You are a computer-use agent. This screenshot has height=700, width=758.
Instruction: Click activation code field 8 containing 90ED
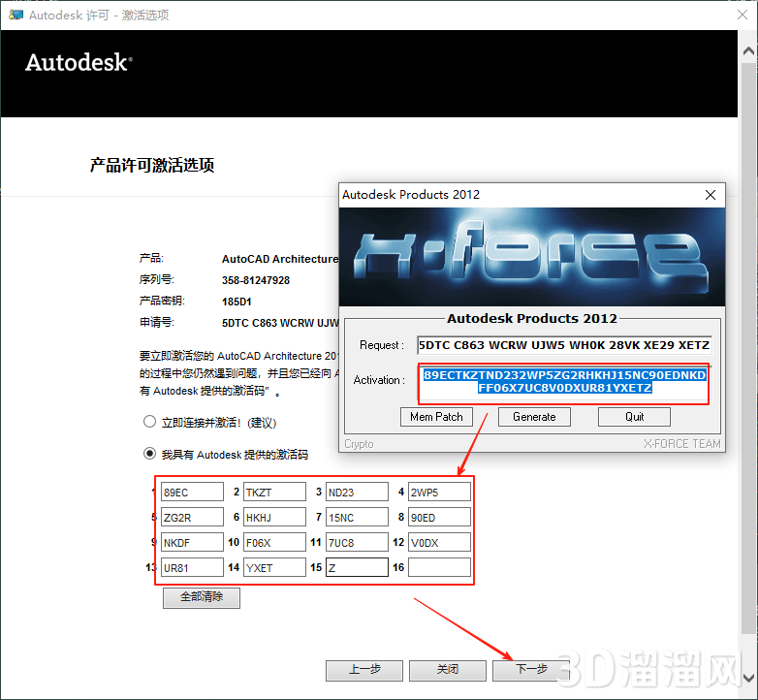pyautogui.click(x=439, y=518)
